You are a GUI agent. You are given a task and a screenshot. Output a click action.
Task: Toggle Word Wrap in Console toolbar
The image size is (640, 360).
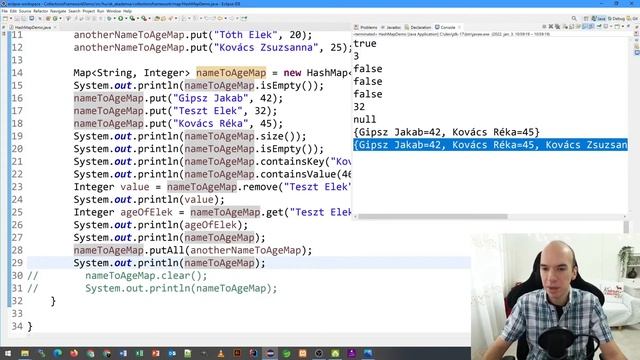578,26
